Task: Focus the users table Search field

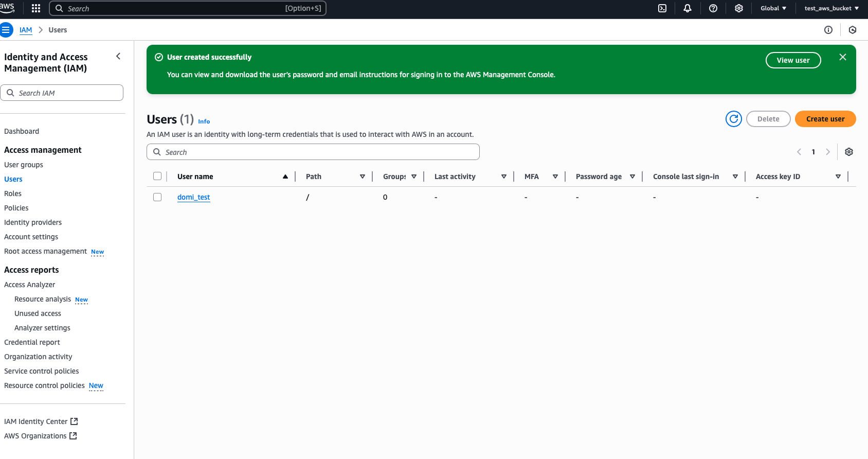Action: pos(313,152)
